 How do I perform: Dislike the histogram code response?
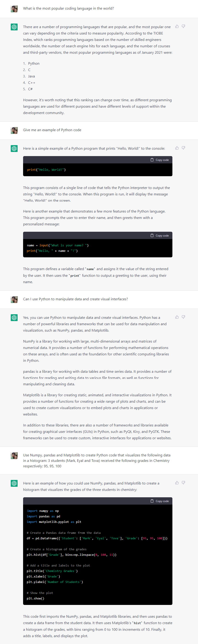[183, 482]
